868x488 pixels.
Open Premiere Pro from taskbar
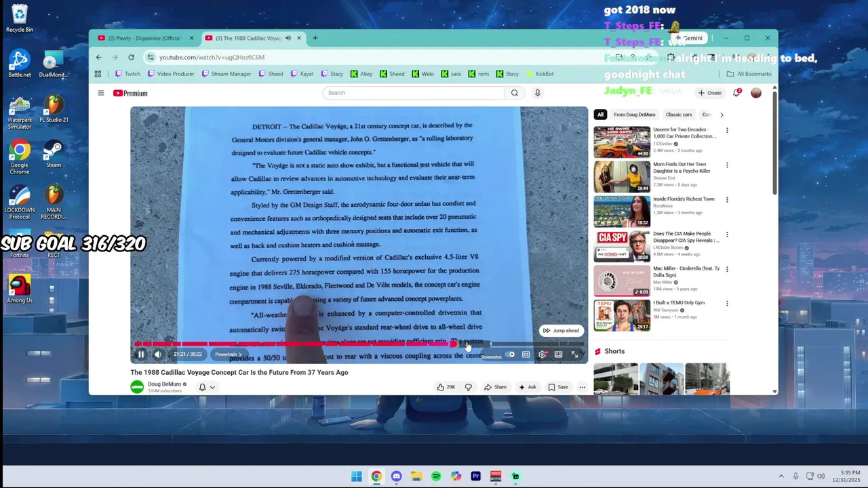pyautogui.click(x=475, y=476)
